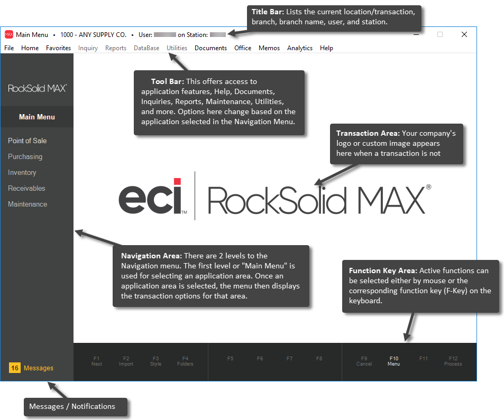Click the F8 function key
Image resolution: width=504 pixels, height=420 pixels.
319,359
